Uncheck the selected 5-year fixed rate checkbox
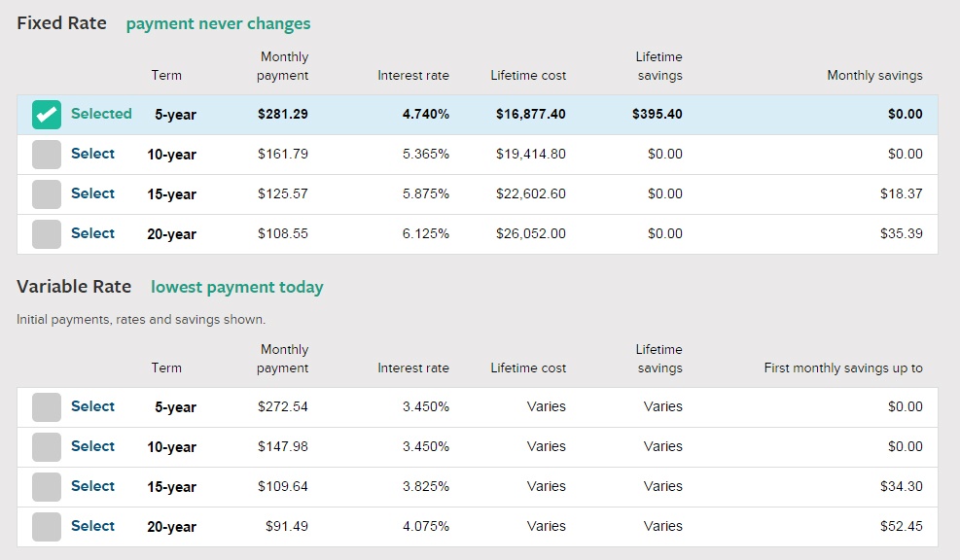960x560 pixels. (x=47, y=115)
